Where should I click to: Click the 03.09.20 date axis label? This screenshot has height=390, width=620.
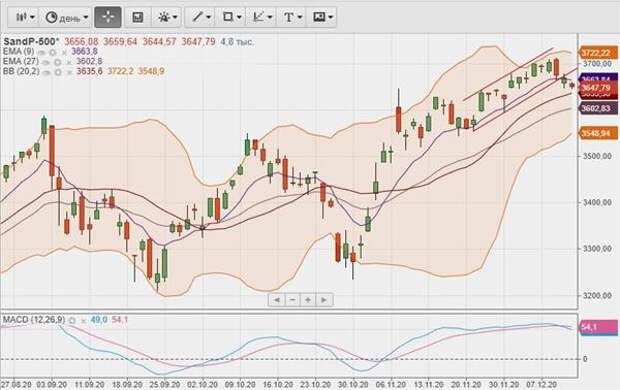point(51,384)
